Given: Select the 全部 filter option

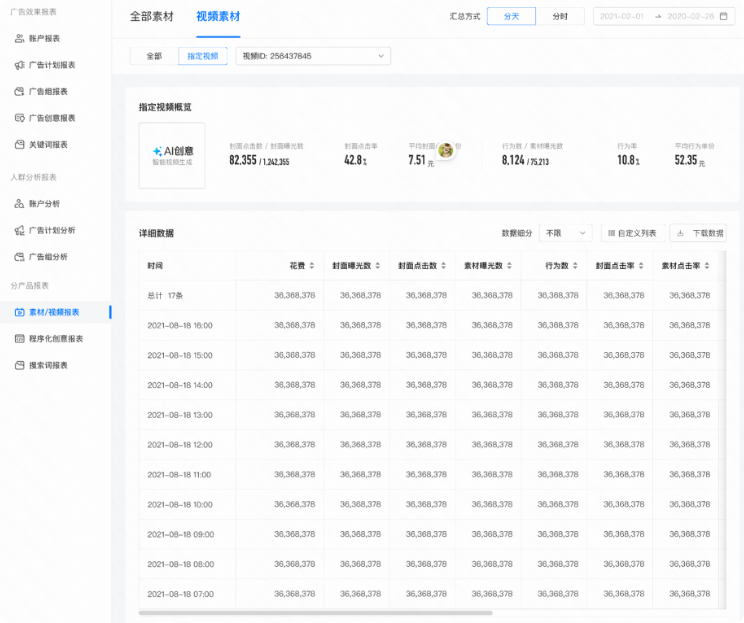Looking at the screenshot, I should point(154,56).
